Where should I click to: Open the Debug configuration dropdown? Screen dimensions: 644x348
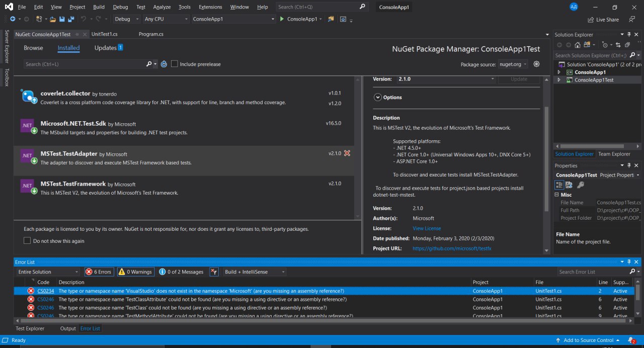pyautogui.click(x=126, y=19)
